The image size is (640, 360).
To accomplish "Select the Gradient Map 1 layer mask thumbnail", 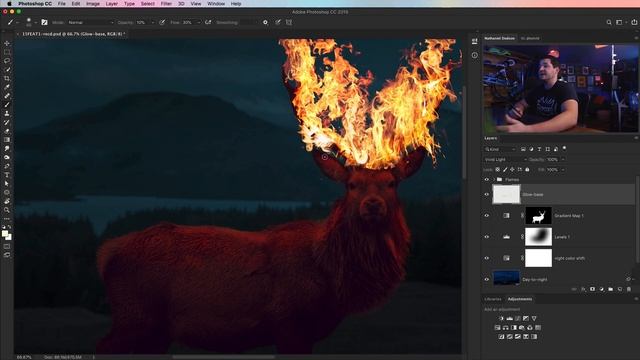I will pos(538,216).
